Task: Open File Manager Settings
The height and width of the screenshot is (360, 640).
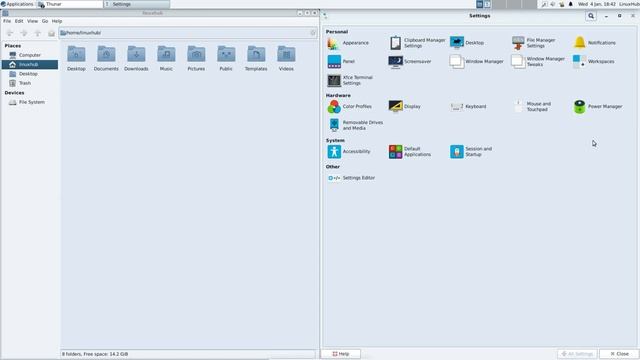Action: pyautogui.click(x=533, y=43)
